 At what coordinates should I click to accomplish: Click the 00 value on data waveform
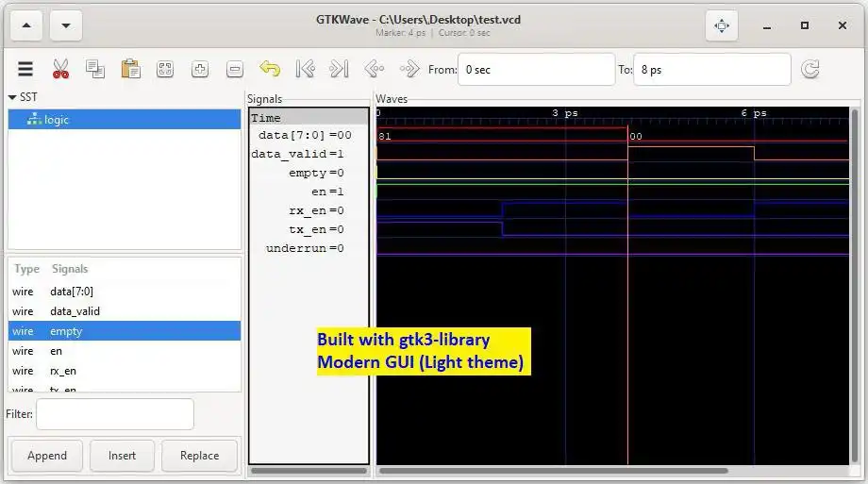click(636, 136)
